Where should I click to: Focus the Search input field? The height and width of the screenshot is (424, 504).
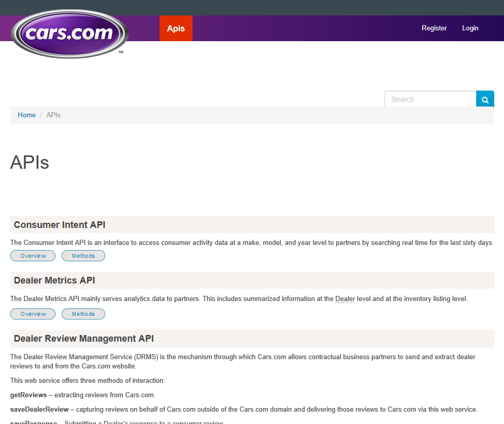click(430, 99)
